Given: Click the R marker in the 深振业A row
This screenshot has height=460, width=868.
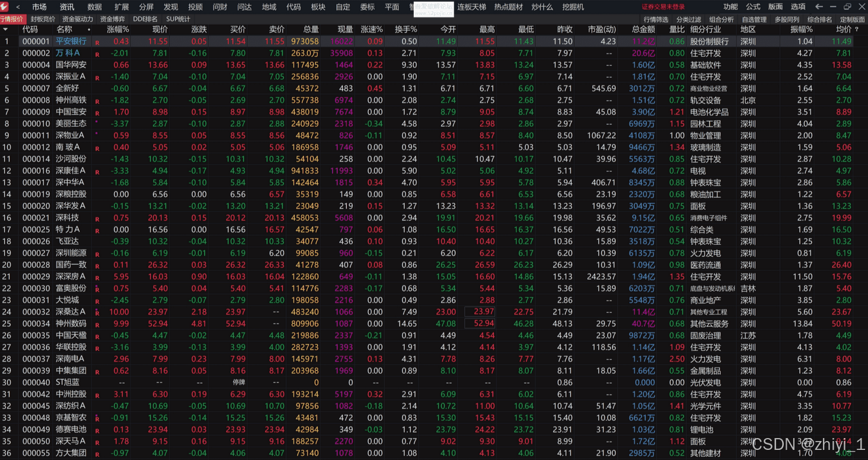Looking at the screenshot, I should point(97,78).
